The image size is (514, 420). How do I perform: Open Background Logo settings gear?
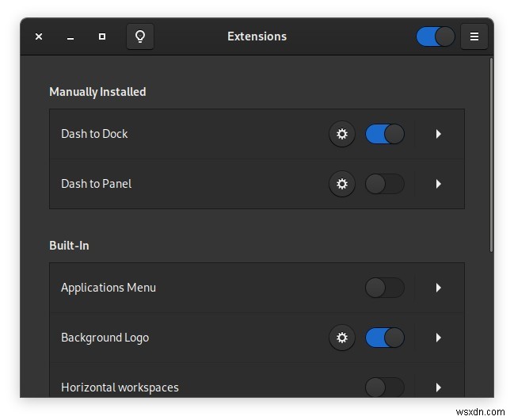[342, 338]
